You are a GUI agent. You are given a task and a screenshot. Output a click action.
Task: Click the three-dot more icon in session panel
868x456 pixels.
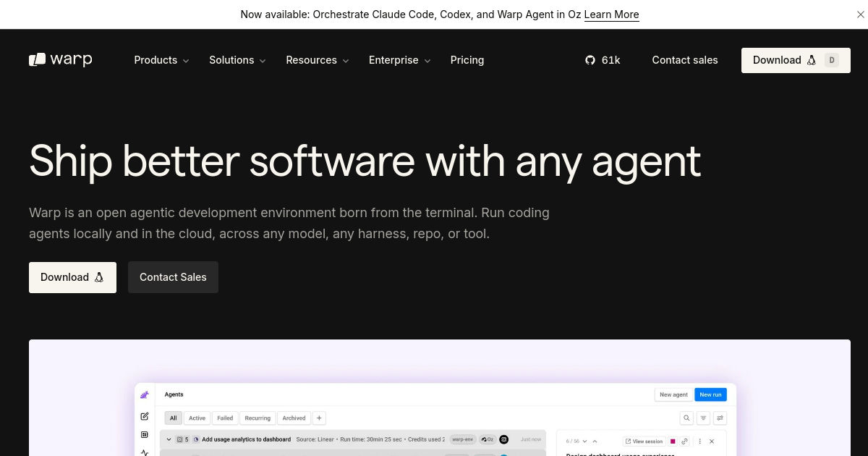pos(699,441)
